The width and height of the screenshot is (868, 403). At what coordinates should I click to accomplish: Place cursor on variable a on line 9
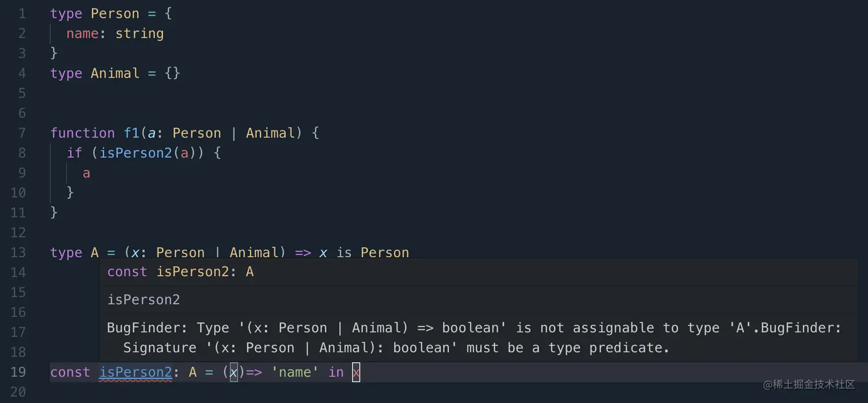(x=86, y=173)
